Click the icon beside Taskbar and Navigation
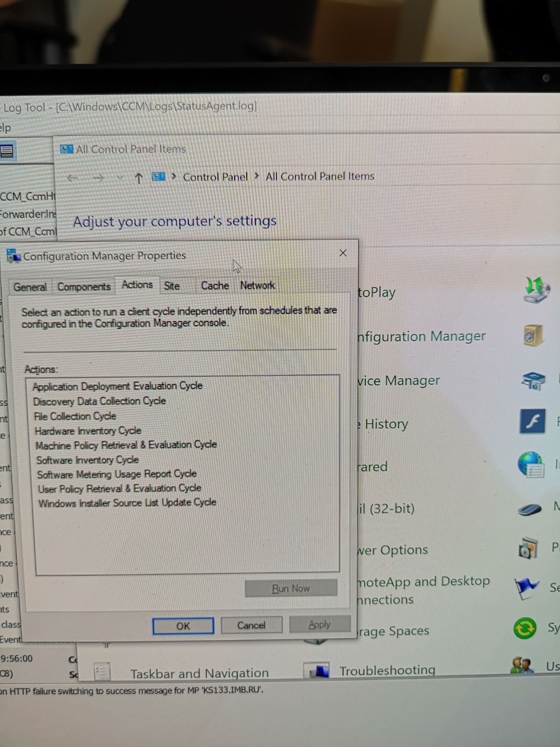Image resolution: width=560 pixels, height=747 pixels. click(102, 671)
